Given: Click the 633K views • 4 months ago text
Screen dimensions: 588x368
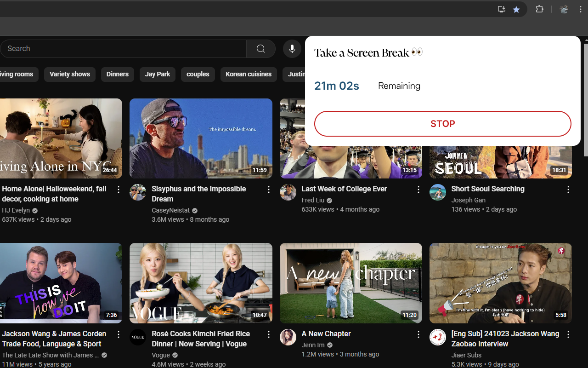Looking at the screenshot, I should [x=340, y=209].
